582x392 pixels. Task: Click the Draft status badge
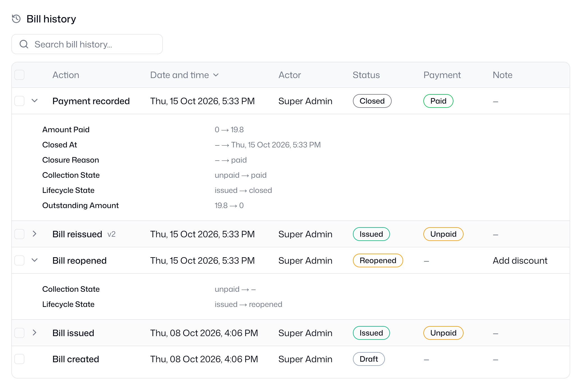point(369,359)
